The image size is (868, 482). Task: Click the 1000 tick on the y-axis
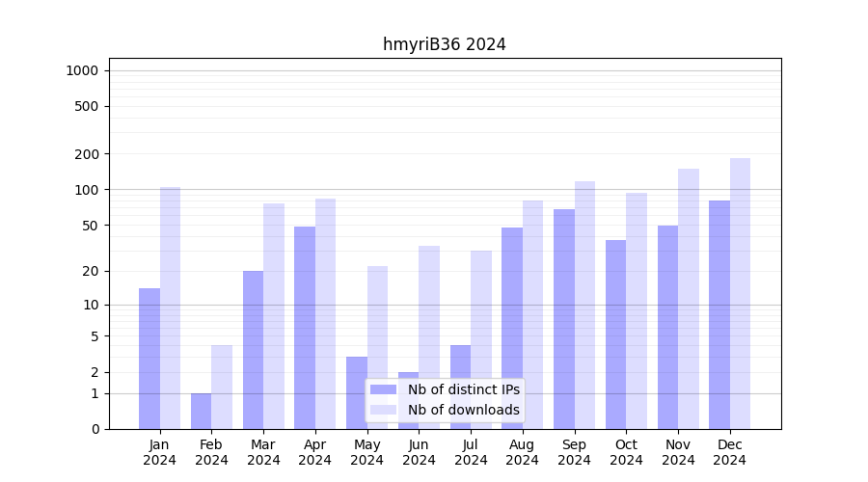click(82, 70)
